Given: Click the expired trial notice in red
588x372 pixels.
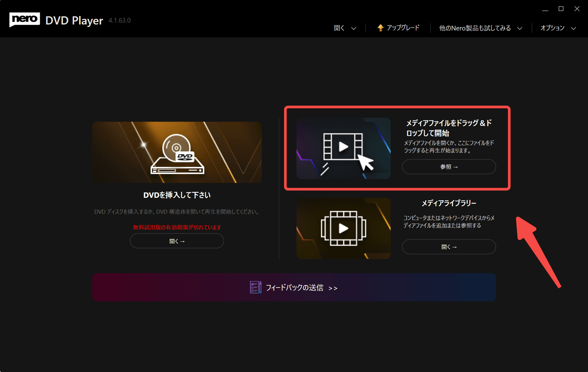Looking at the screenshot, I should [x=177, y=227].
